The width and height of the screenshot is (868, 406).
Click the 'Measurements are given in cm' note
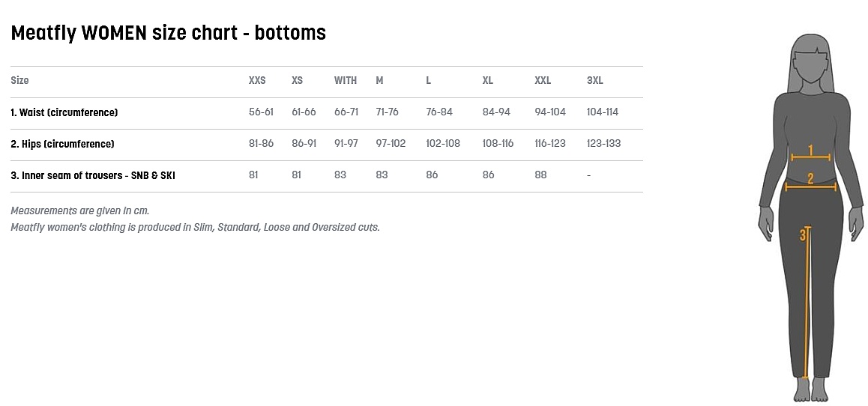(x=80, y=211)
